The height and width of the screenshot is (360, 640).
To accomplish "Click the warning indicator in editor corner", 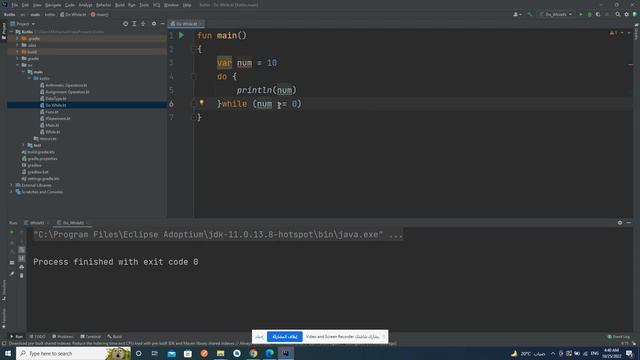I will point(613,33).
